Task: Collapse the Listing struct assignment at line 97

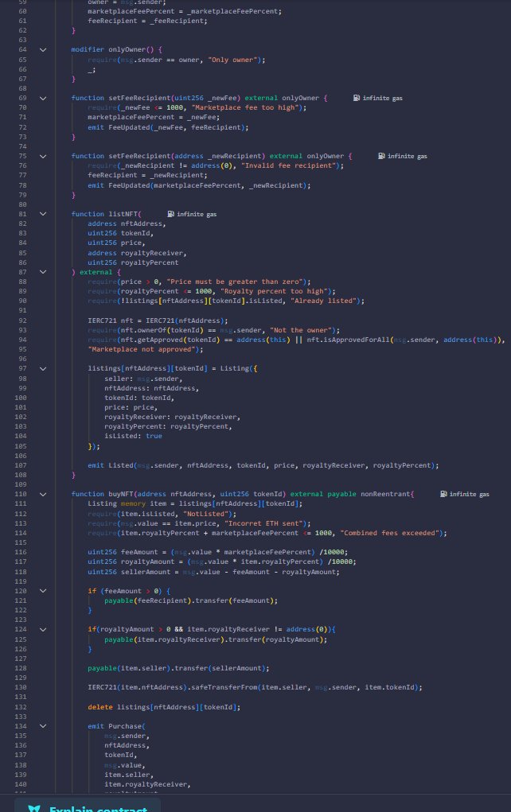Action: [x=43, y=369]
